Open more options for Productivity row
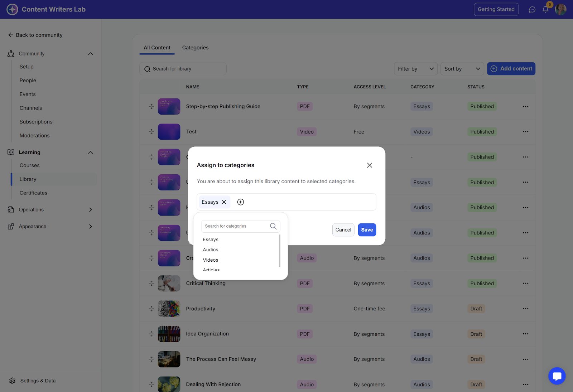 [525, 309]
